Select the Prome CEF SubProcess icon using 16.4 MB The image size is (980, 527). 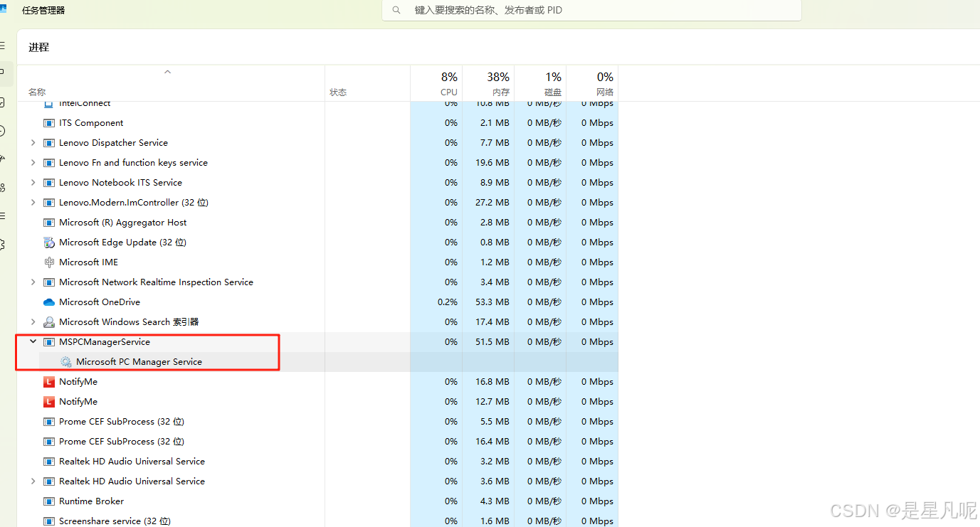click(x=49, y=442)
